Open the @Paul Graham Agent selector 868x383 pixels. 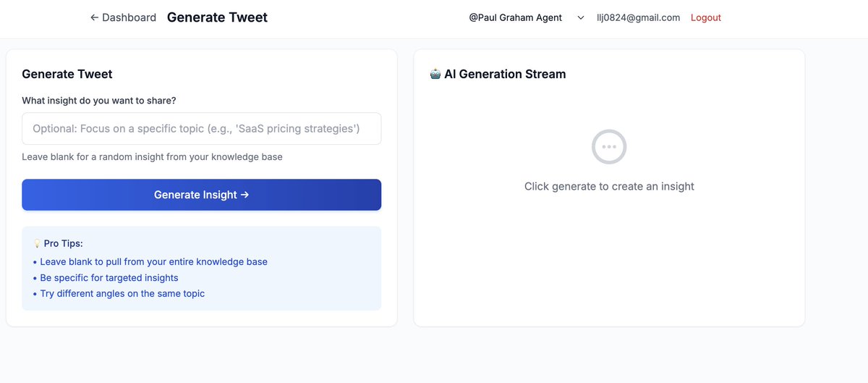(527, 17)
